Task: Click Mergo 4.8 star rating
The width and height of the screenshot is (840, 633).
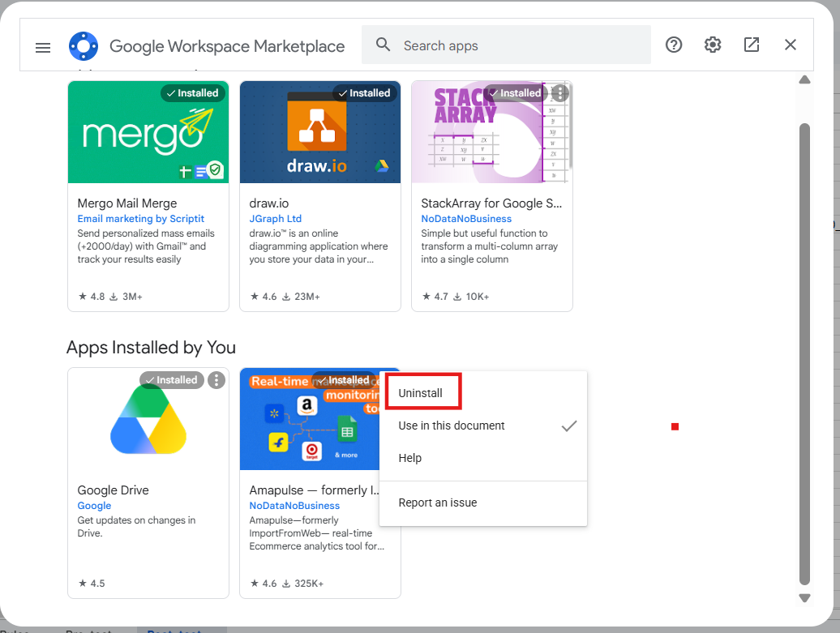Action: tap(92, 297)
